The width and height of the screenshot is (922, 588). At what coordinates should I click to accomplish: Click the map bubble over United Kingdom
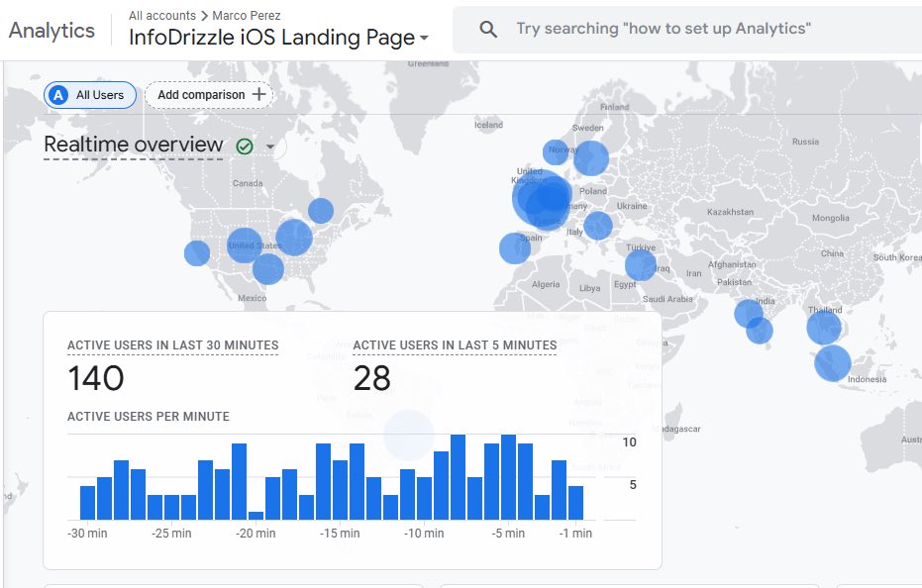point(541,198)
